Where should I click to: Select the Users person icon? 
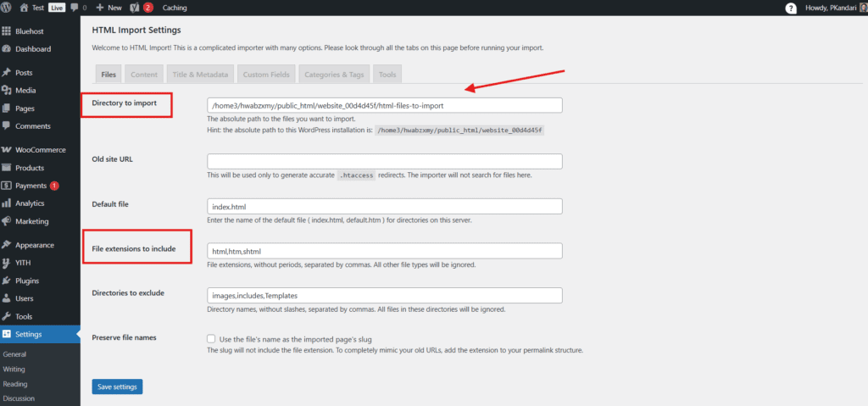(7, 298)
